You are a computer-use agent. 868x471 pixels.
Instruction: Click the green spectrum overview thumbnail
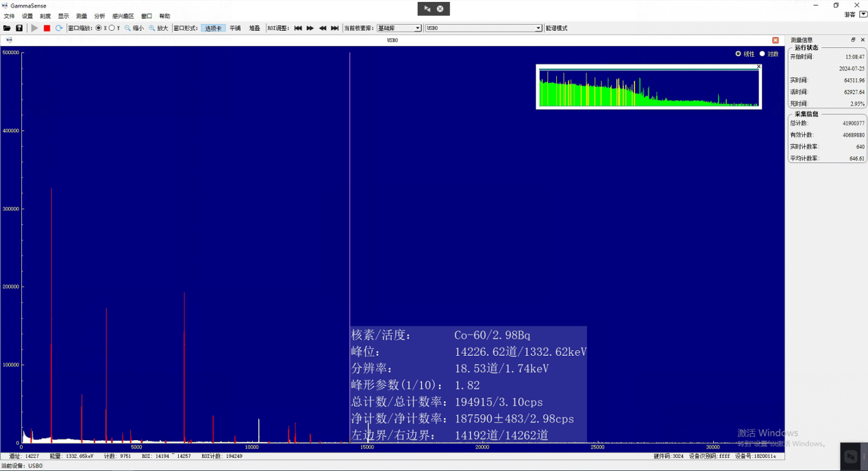tap(648, 88)
